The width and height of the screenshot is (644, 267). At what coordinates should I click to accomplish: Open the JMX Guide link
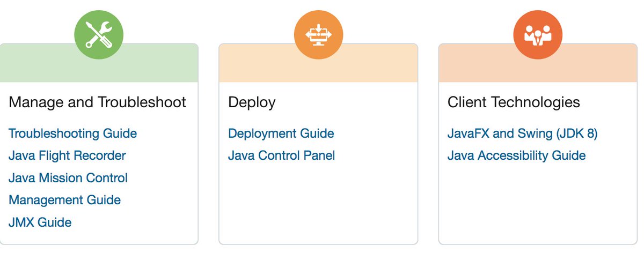click(x=40, y=222)
